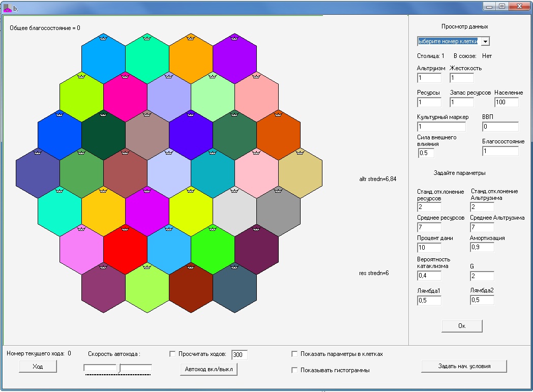
Task: Select the yellow-green lime hexagon in second row
Action: (81, 97)
